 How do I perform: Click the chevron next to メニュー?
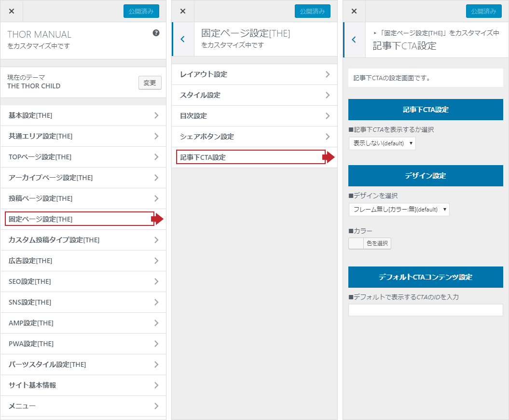(x=156, y=406)
